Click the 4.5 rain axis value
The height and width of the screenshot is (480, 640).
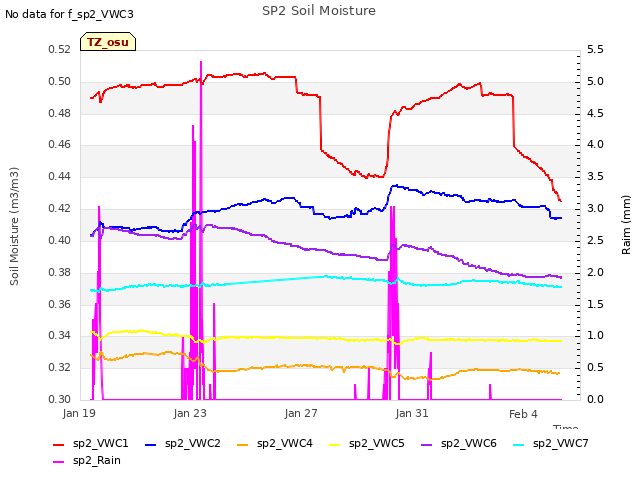click(x=595, y=113)
